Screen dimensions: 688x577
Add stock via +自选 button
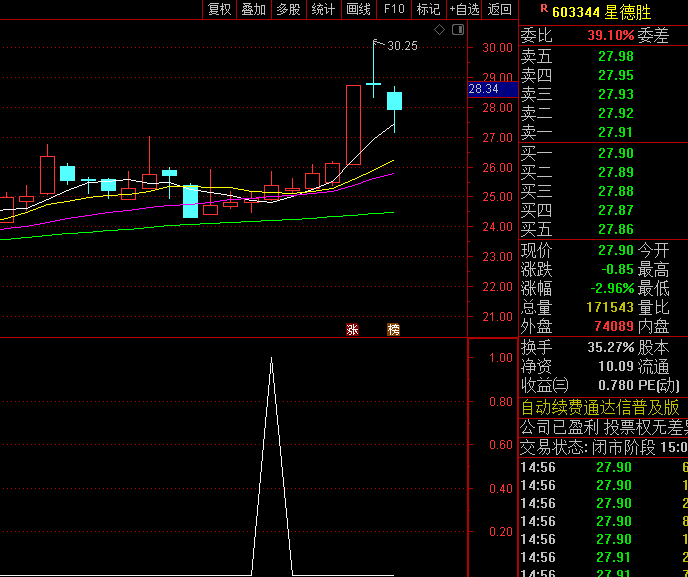(x=464, y=10)
